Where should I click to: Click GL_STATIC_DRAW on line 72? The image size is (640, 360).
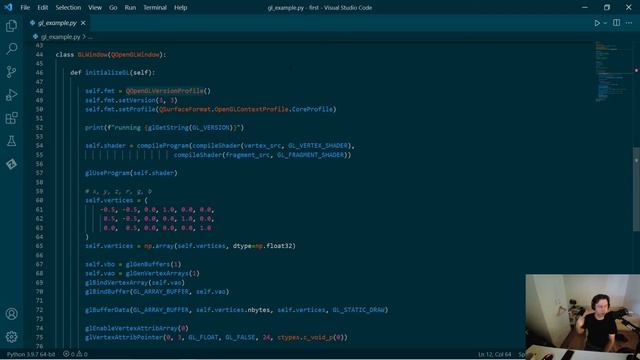pyautogui.click(x=358, y=310)
